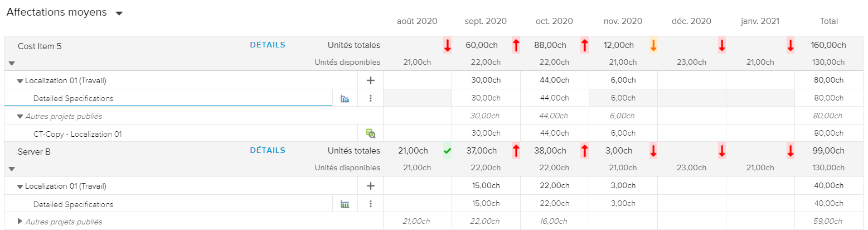Viewport: 868px width, 230px height.
Task: Click red up arrow beside Server B 37,00ch
Action: click(516, 151)
